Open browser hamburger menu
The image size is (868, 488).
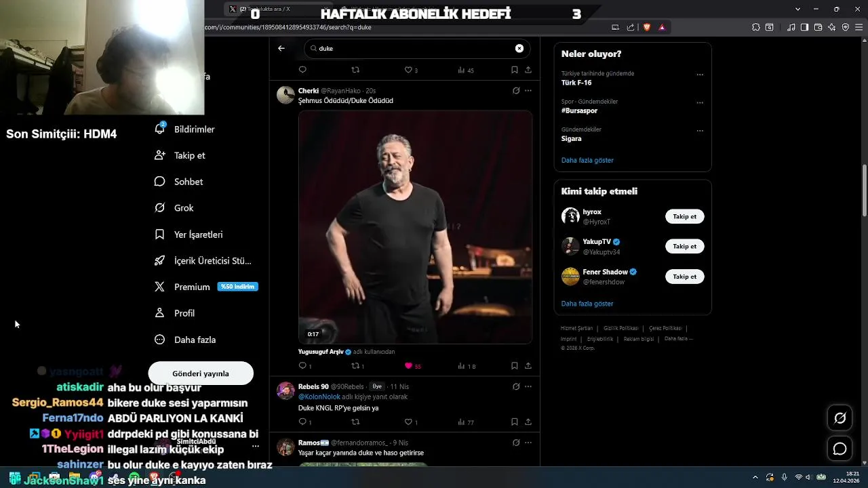point(859,27)
